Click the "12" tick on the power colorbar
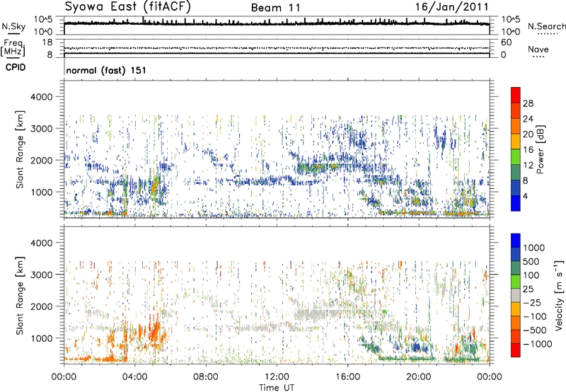566x392 pixels. coord(528,165)
